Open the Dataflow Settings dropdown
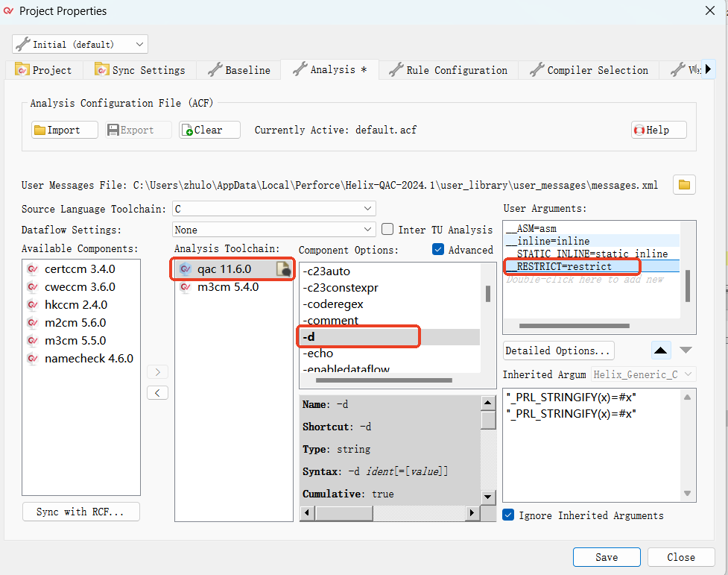728x575 pixels. tap(274, 230)
